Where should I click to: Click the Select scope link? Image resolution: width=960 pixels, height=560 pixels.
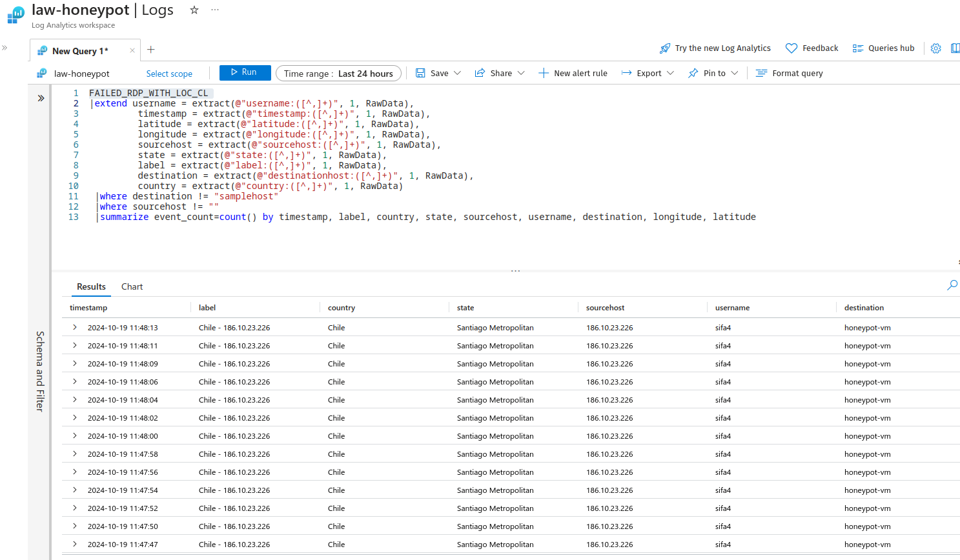coord(169,74)
